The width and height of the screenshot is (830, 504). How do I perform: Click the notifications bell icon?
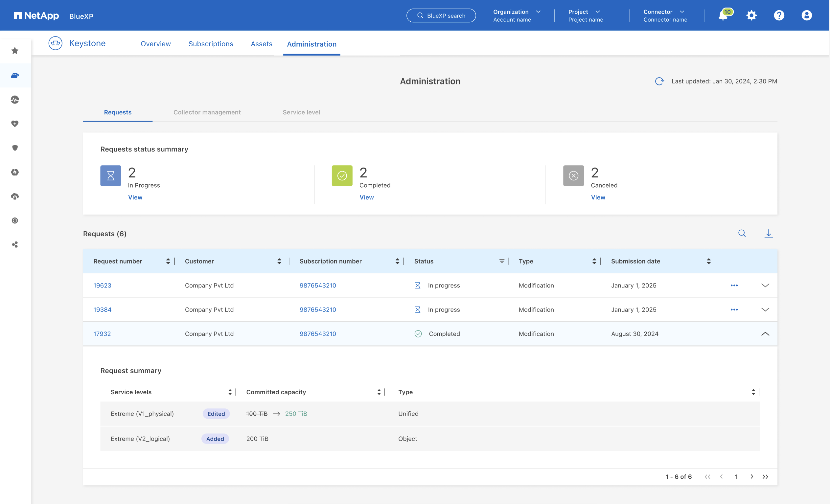[x=723, y=16]
